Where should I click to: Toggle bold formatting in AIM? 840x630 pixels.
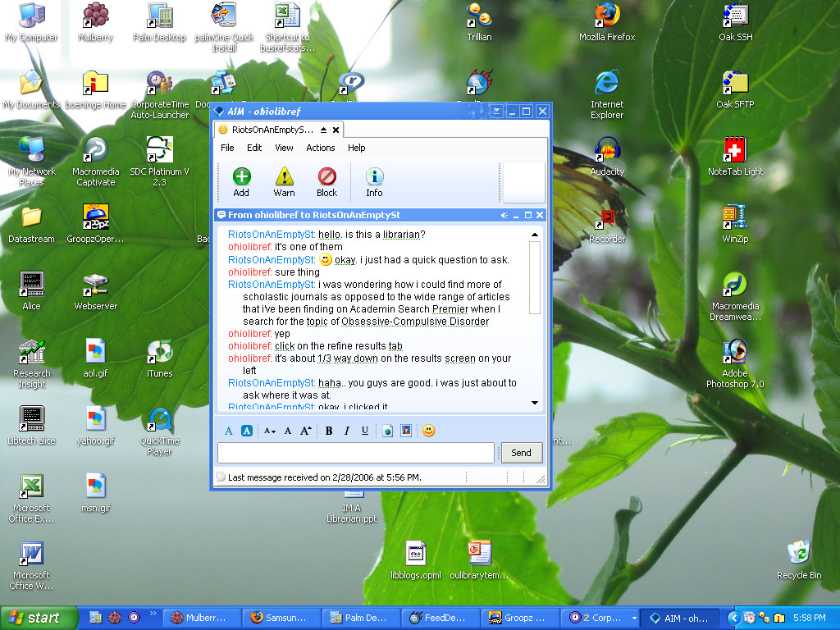(329, 431)
